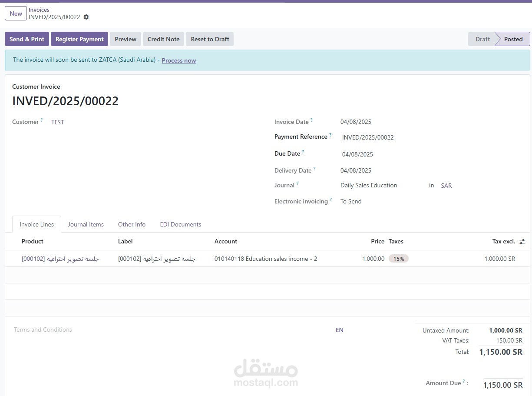Click the Tax excl. column header
532x396 pixels.
(x=504, y=241)
